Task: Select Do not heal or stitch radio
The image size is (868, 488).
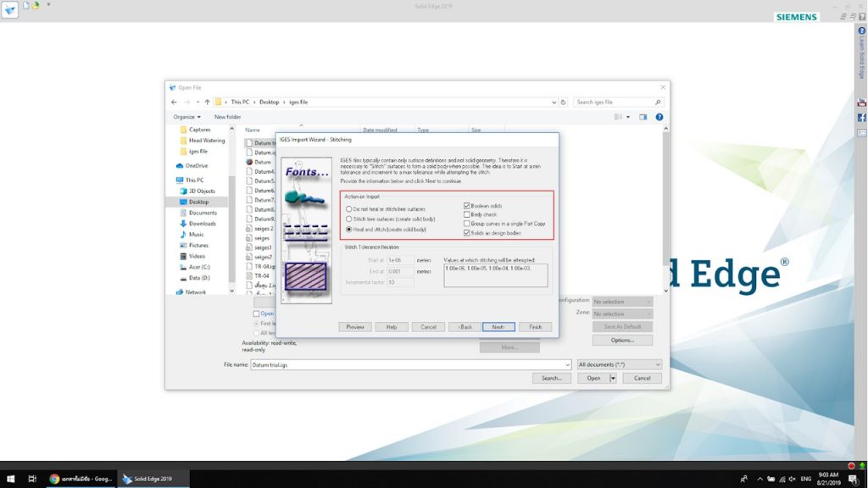Action: 348,209
